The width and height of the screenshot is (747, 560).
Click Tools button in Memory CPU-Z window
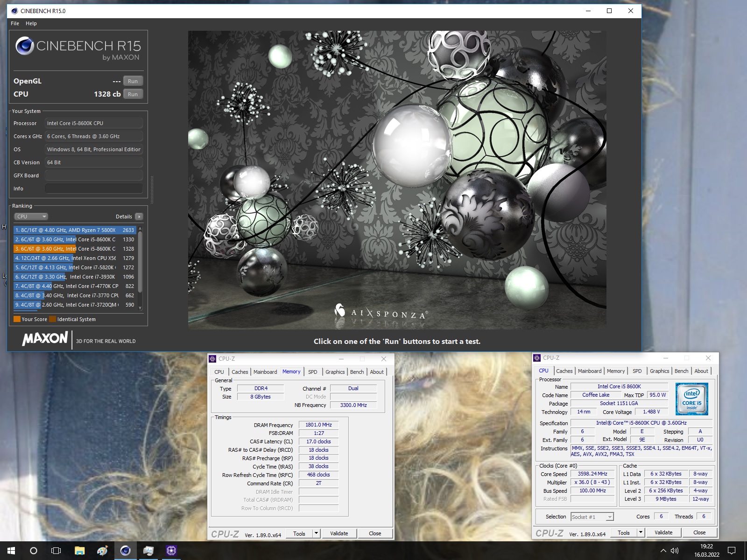pos(299,533)
